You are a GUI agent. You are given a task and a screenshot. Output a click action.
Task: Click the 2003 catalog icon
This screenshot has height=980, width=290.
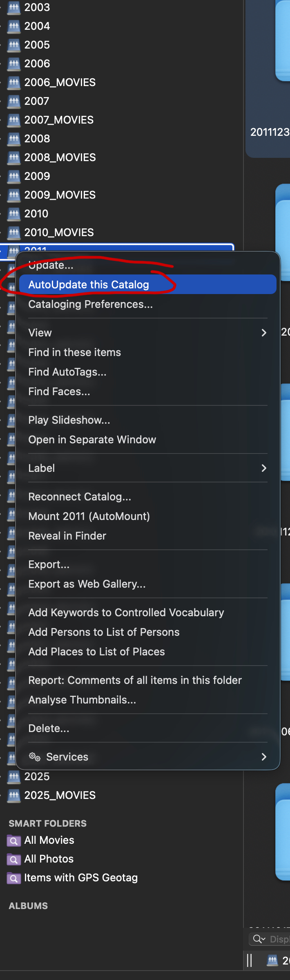coord(14,7)
